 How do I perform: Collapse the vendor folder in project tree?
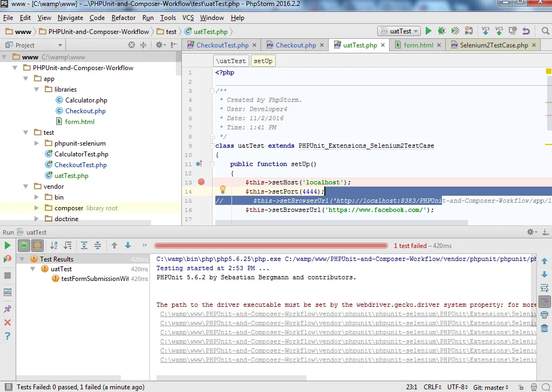click(26, 187)
